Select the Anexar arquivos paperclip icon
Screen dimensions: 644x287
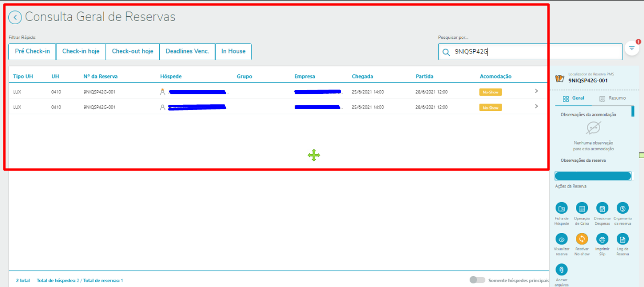click(x=561, y=270)
